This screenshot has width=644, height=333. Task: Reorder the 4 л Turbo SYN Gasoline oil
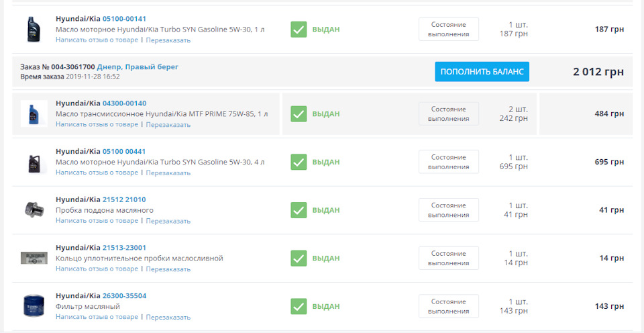168,173
